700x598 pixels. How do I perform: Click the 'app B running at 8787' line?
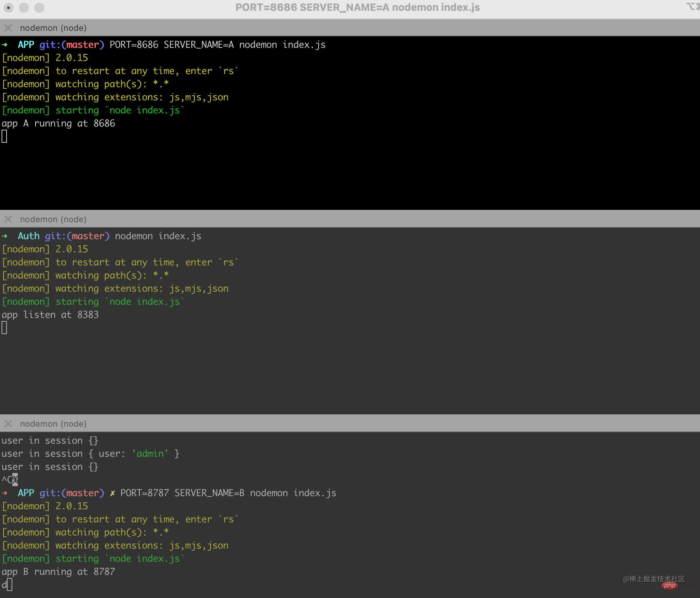click(58, 572)
